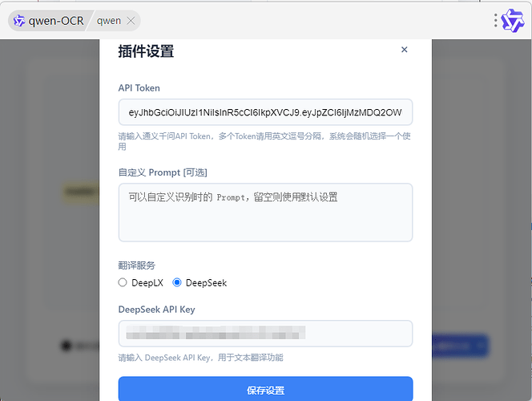This screenshot has height=401, width=532.
Task: Focus the 自定义 Prompt text area
Action: click(x=265, y=213)
